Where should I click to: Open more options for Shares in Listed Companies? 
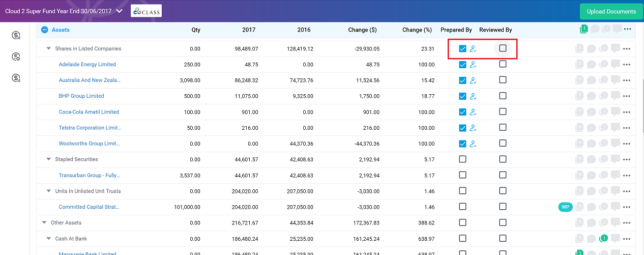point(627,49)
